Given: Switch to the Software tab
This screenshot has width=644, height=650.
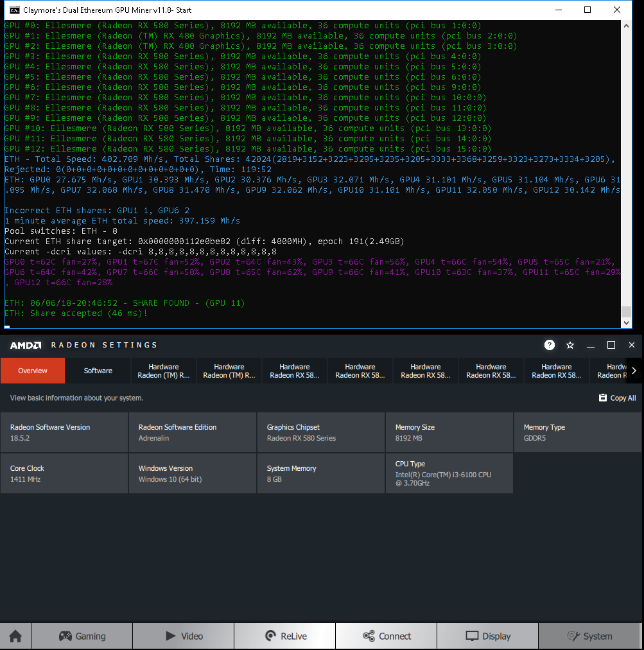Looking at the screenshot, I should 98,371.
